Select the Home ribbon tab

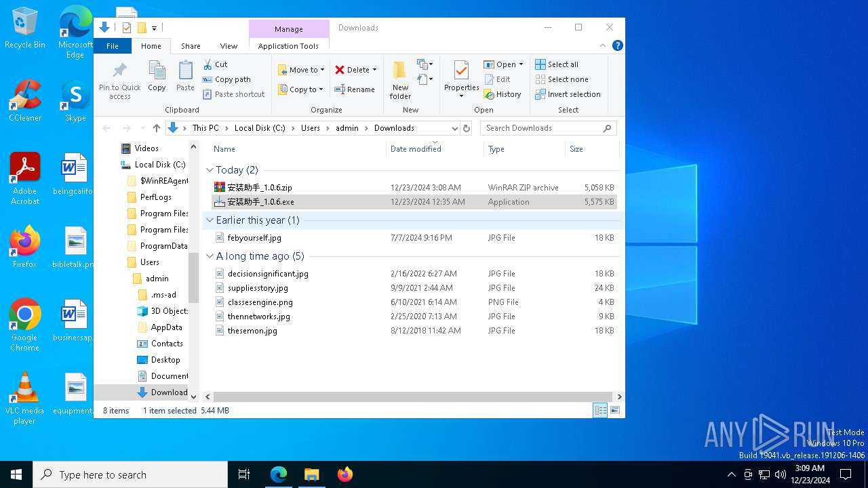click(x=151, y=46)
